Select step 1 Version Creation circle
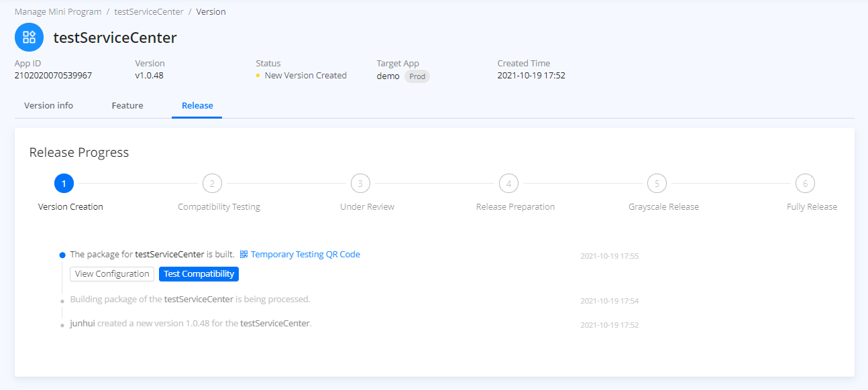 click(64, 183)
